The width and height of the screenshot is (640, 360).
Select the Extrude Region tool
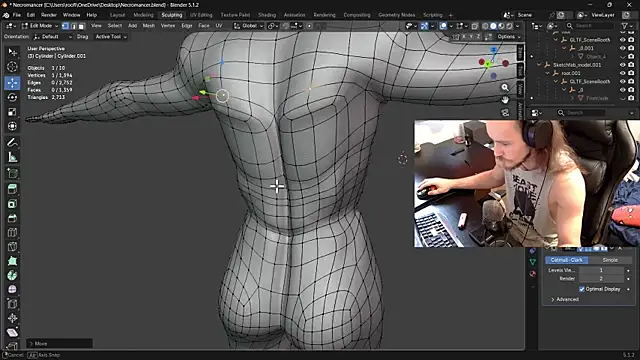pyautogui.click(x=12, y=189)
